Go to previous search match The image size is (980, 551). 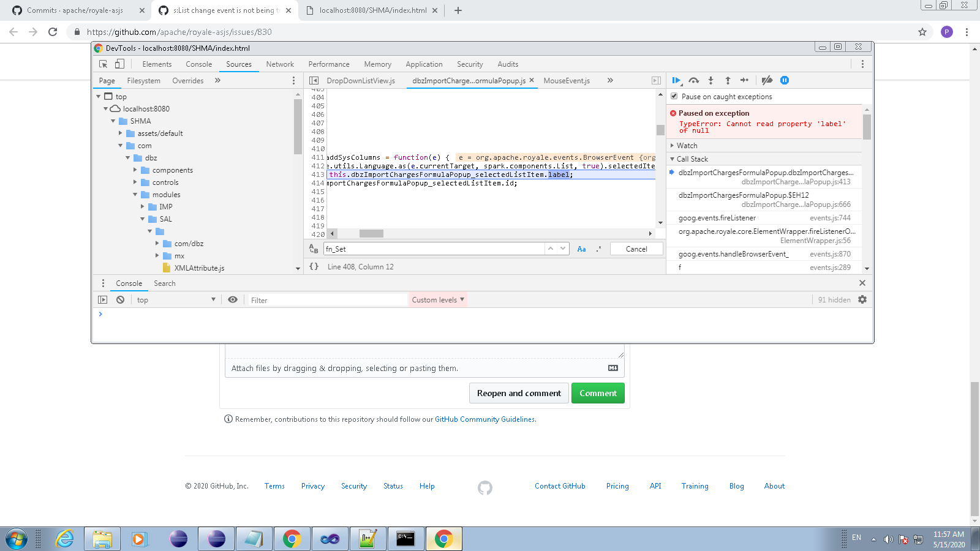551,249
